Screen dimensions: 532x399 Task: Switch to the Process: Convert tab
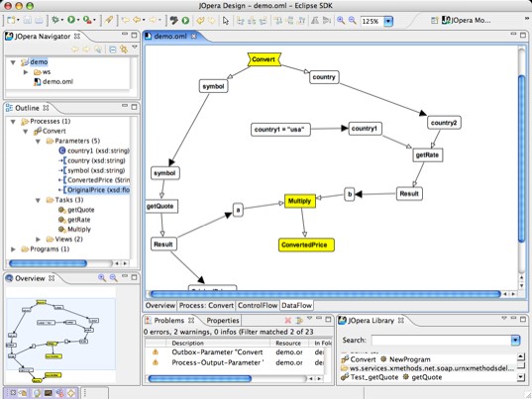(x=206, y=305)
